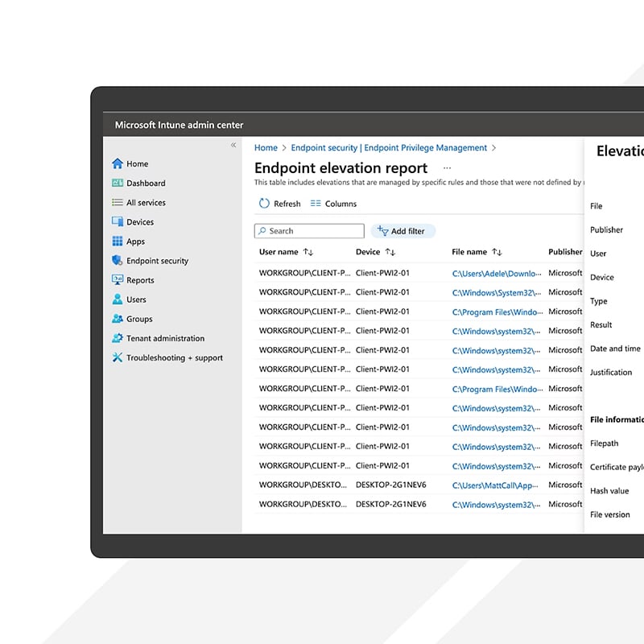Open the Dashboard from the sidebar icon
The width and height of the screenshot is (644, 644).
(x=118, y=183)
